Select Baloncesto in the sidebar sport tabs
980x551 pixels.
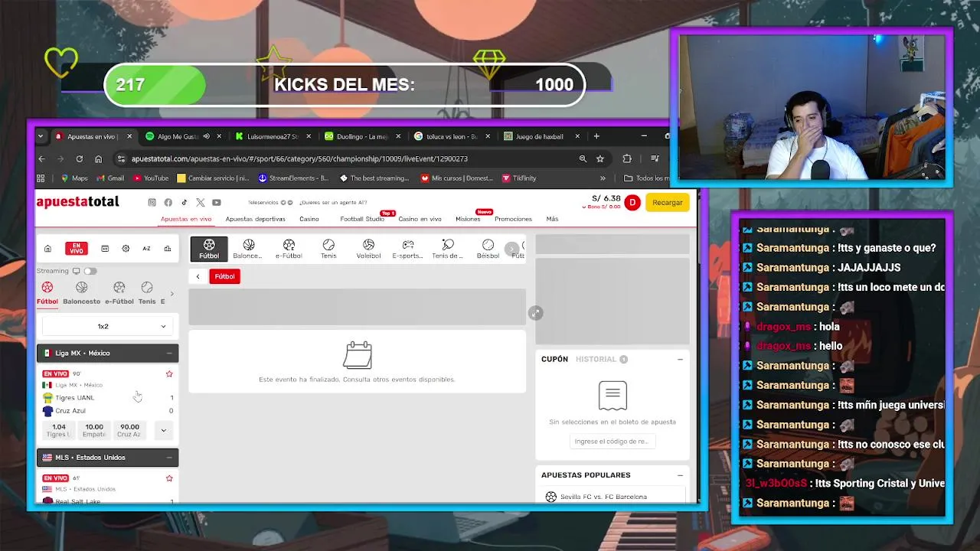pos(81,293)
